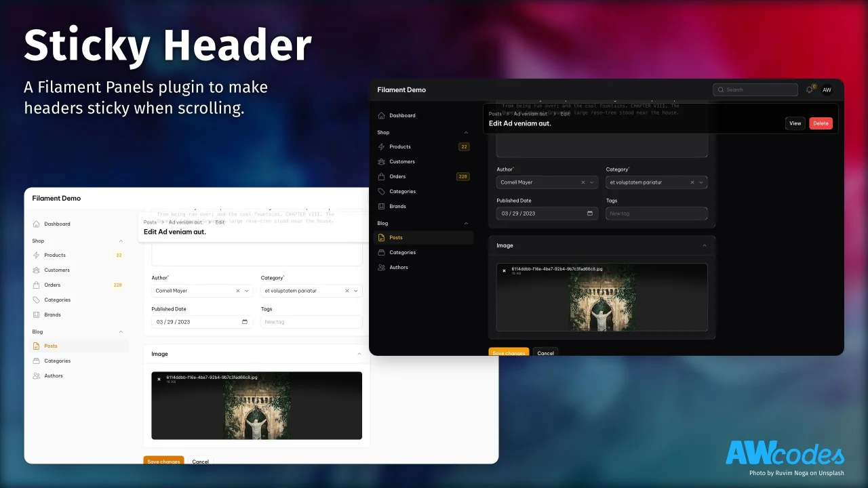Open Categories under the Blog section
The height and width of the screenshot is (488, 868).
coord(402,252)
